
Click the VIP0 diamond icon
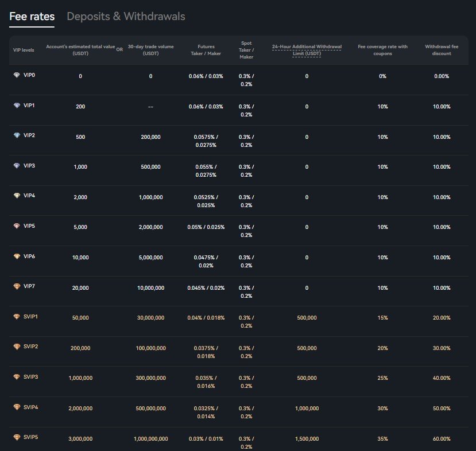tap(16, 75)
